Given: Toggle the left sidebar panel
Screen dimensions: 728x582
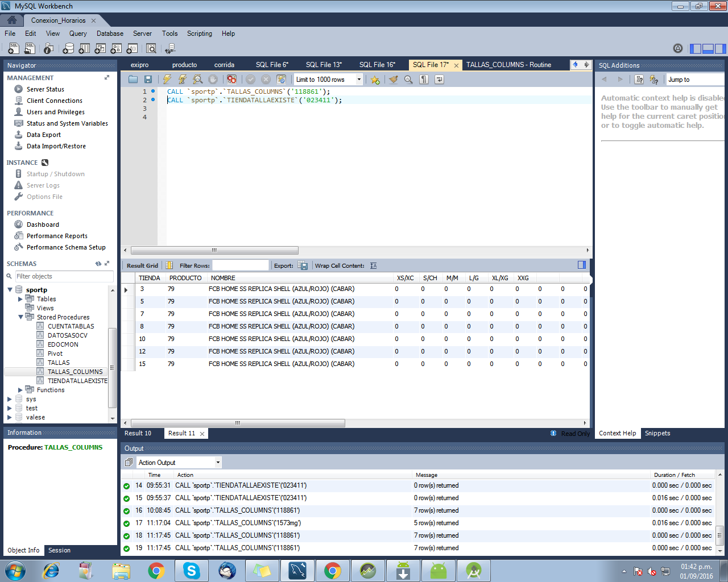Looking at the screenshot, I should pyautogui.click(x=696, y=49).
